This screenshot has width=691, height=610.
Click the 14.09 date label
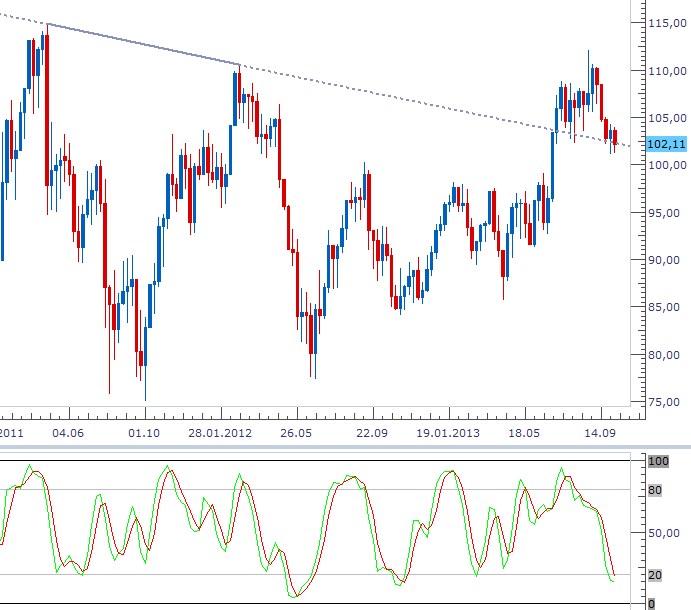pyautogui.click(x=600, y=433)
